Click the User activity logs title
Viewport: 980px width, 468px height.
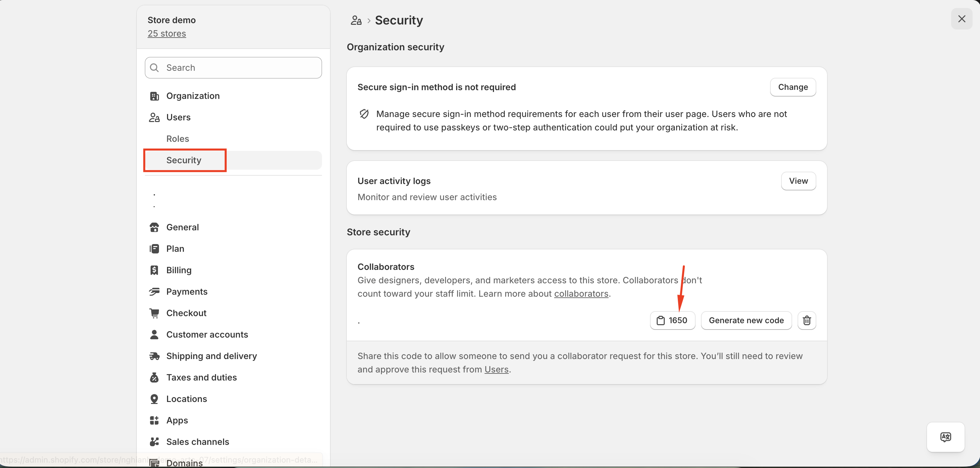pos(394,181)
